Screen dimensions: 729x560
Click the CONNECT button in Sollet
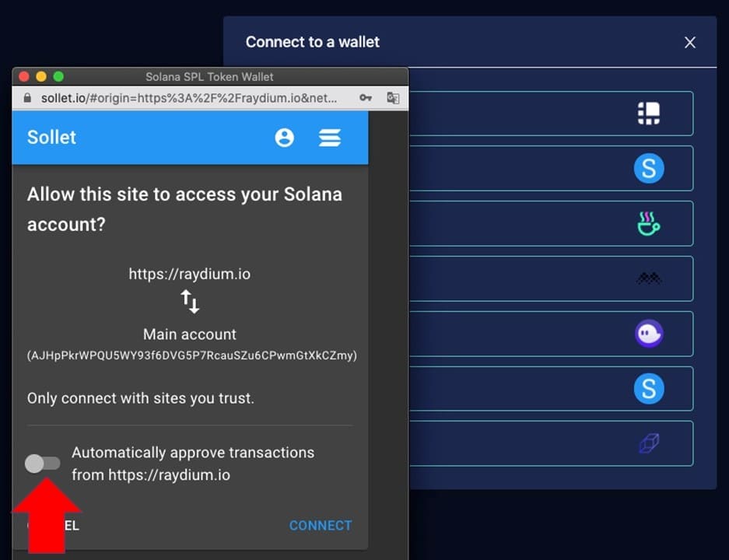coord(321,526)
